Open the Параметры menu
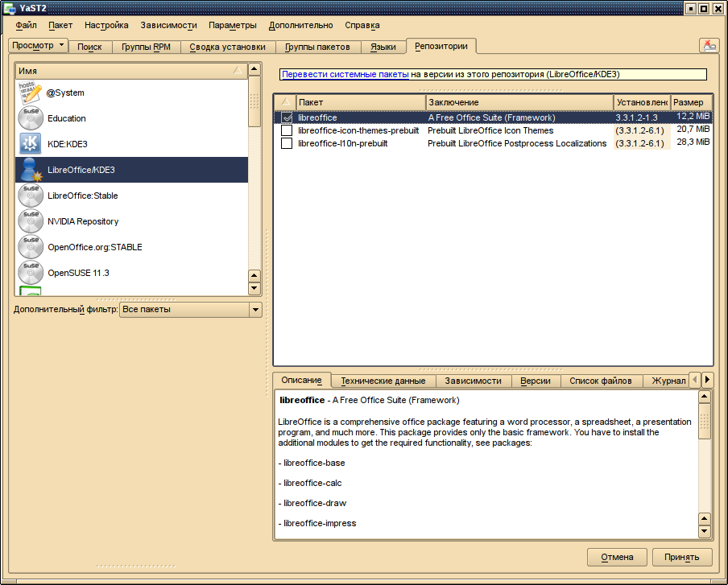Viewport: 728px width, 585px height. point(233,25)
